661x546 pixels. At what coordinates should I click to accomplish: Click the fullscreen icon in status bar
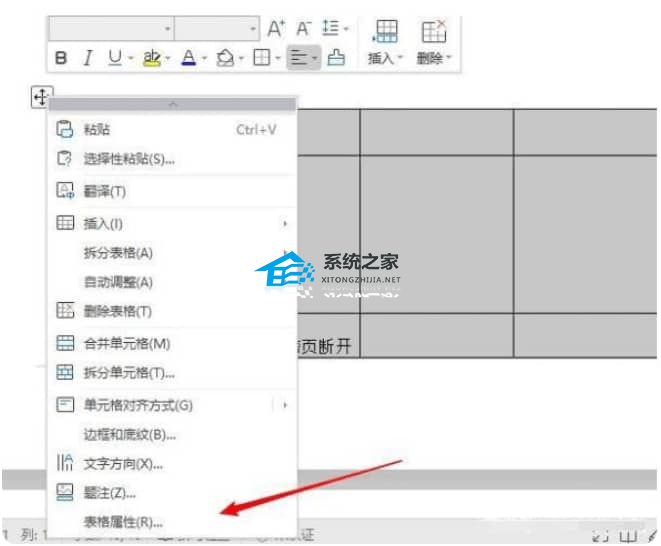tap(600, 536)
